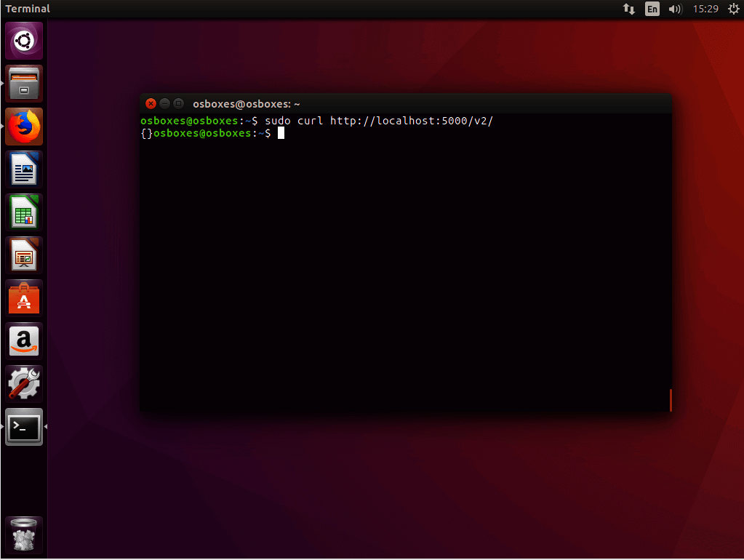
Task: Minimize the osboxes terminal window
Action: tap(164, 104)
